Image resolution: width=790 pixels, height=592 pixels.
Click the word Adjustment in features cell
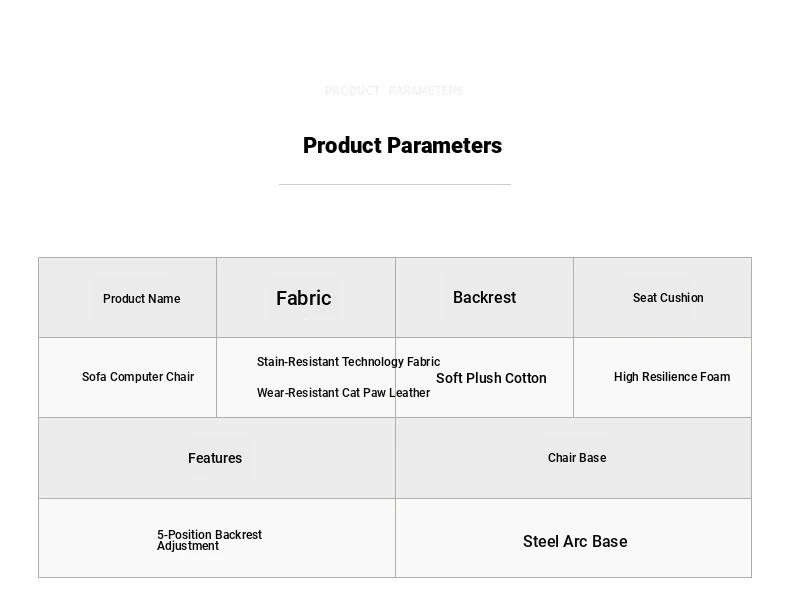[188, 546]
